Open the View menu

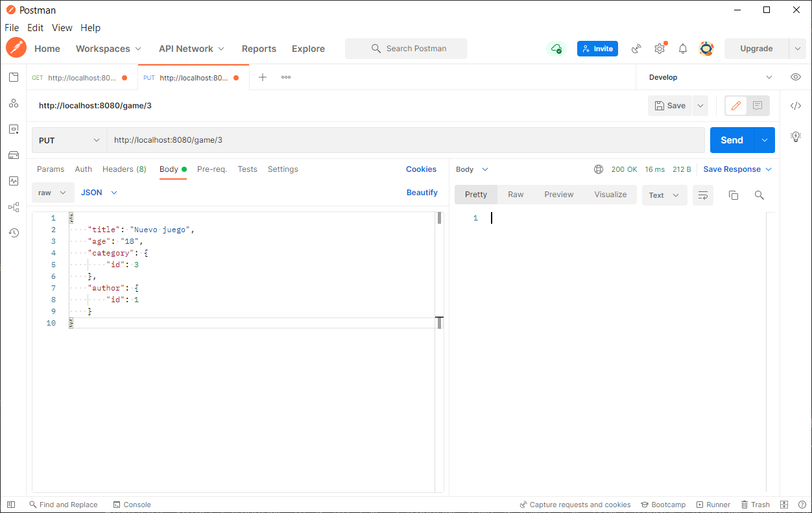click(62, 28)
